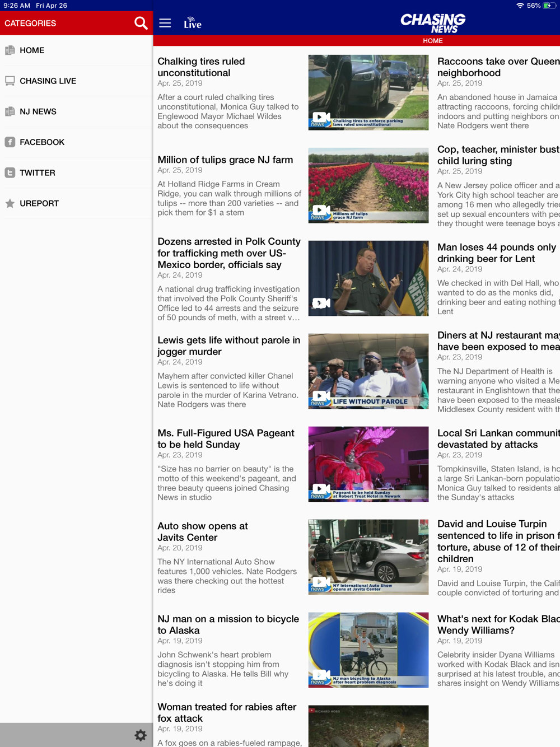Open settings gear at sidebar bottom
The width and height of the screenshot is (560, 747).
coord(141,735)
